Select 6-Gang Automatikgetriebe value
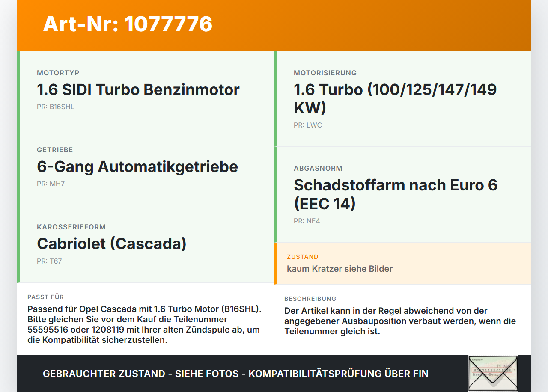The height and width of the screenshot is (392, 548). point(137,167)
